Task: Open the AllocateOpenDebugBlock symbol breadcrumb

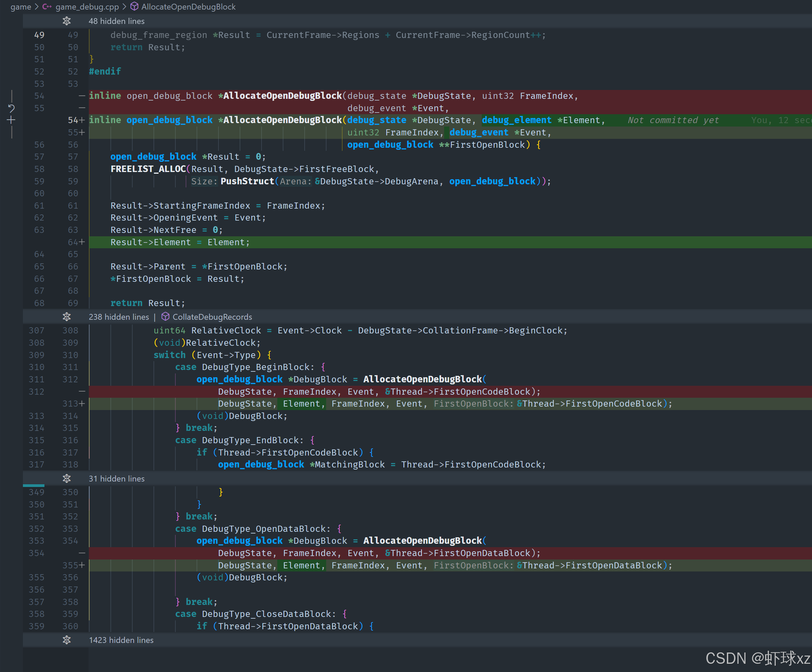Action: 188,6
